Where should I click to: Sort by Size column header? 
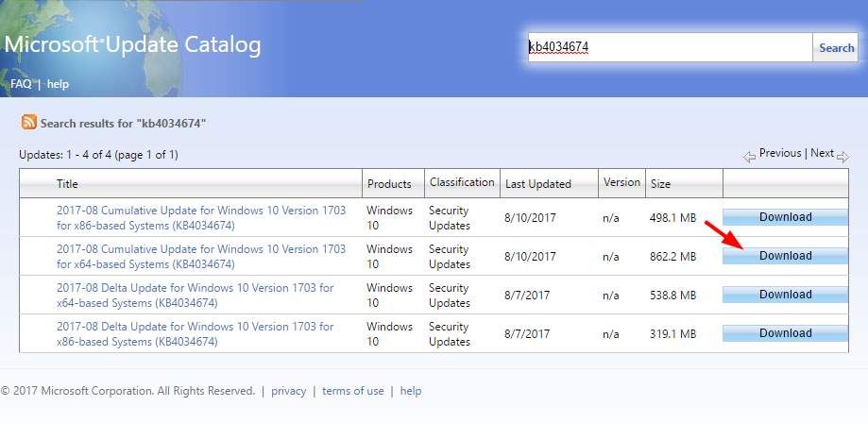(x=659, y=184)
